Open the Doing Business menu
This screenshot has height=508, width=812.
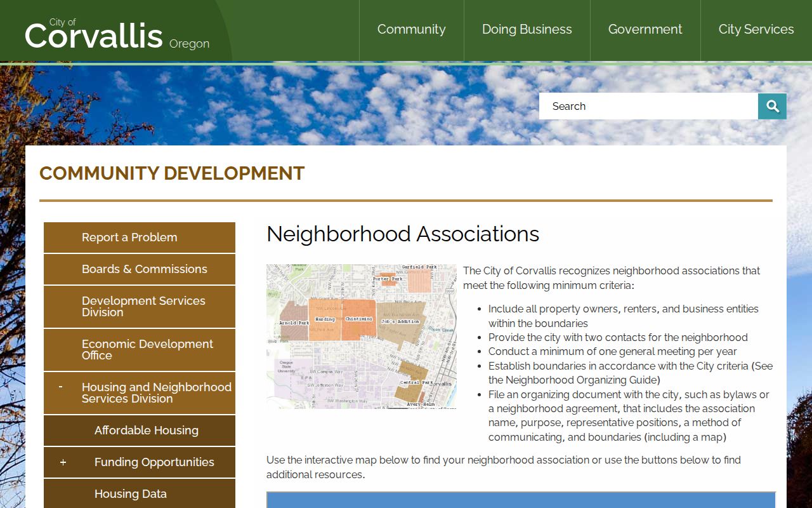pos(527,29)
